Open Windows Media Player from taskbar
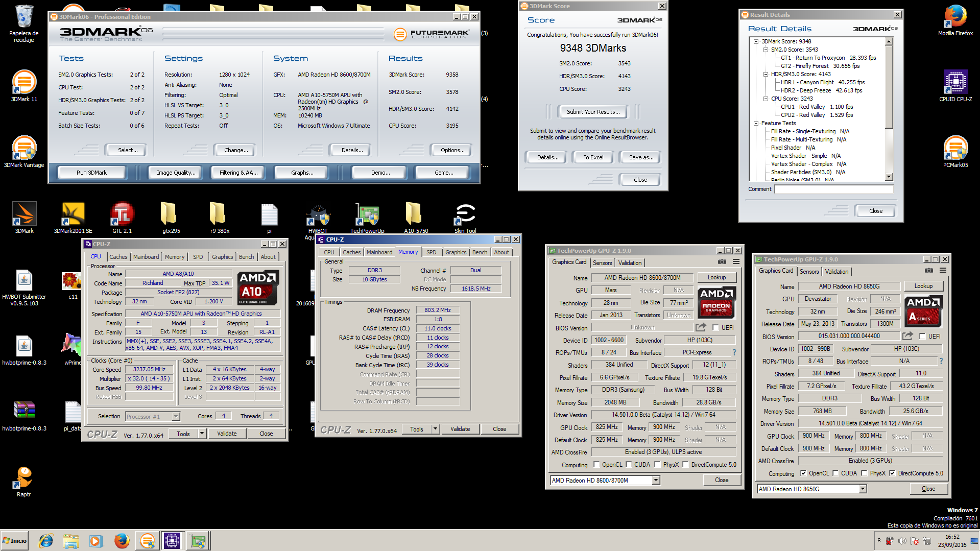The image size is (980, 551). tap(95, 541)
